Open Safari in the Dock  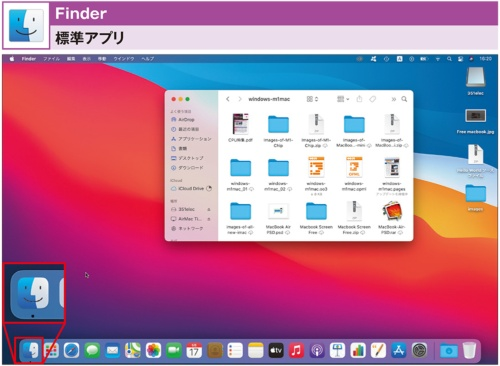click(x=71, y=350)
